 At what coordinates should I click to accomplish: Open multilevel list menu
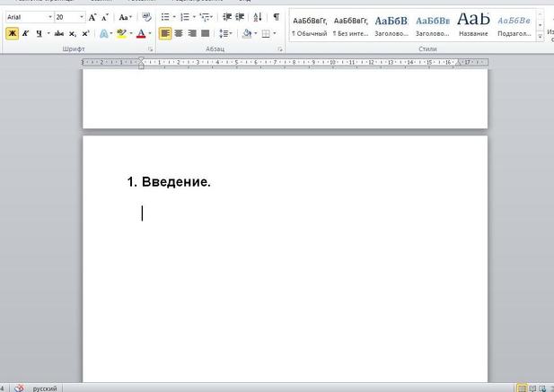pyautogui.click(x=206, y=17)
